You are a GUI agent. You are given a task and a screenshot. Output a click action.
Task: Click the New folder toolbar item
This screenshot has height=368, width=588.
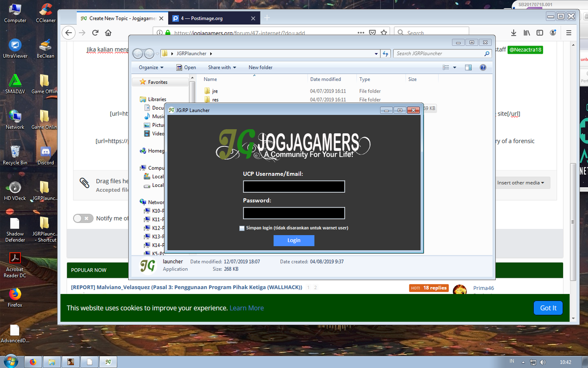(x=260, y=67)
